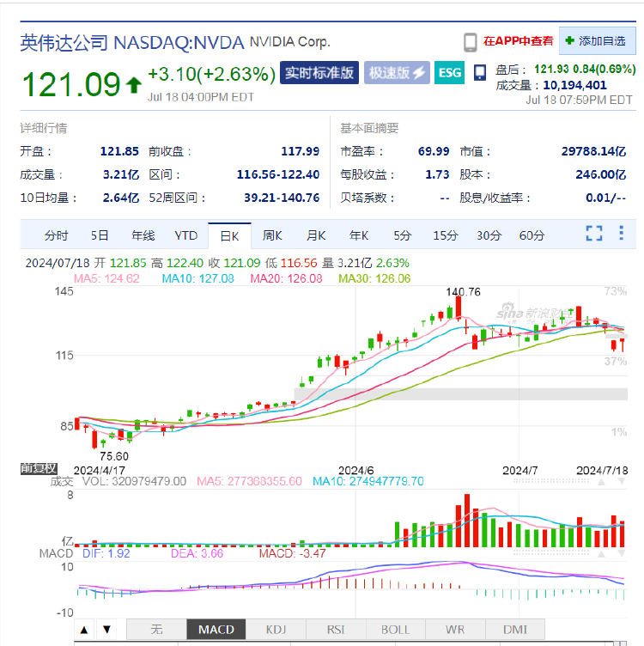
Task: Open the ESG button
Action: (x=450, y=73)
